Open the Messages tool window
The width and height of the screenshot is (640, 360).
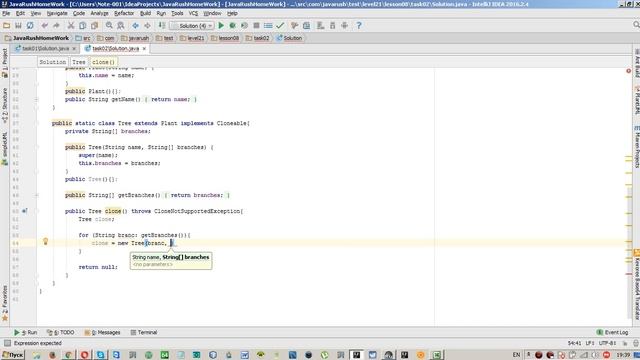(x=102, y=333)
